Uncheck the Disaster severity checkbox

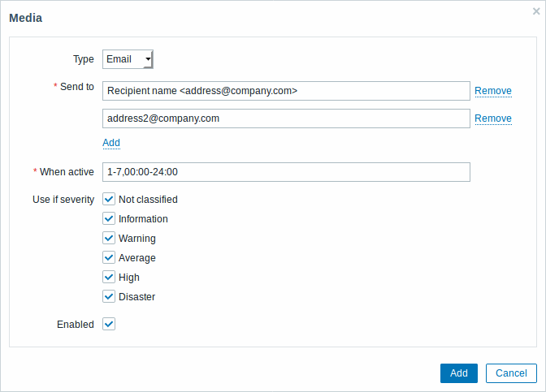(109, 296)
